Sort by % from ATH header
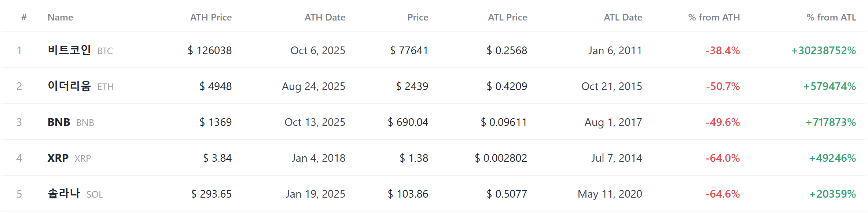Image resolution: width=868 pixels, height=213 pixels. [x=714, y=17]
